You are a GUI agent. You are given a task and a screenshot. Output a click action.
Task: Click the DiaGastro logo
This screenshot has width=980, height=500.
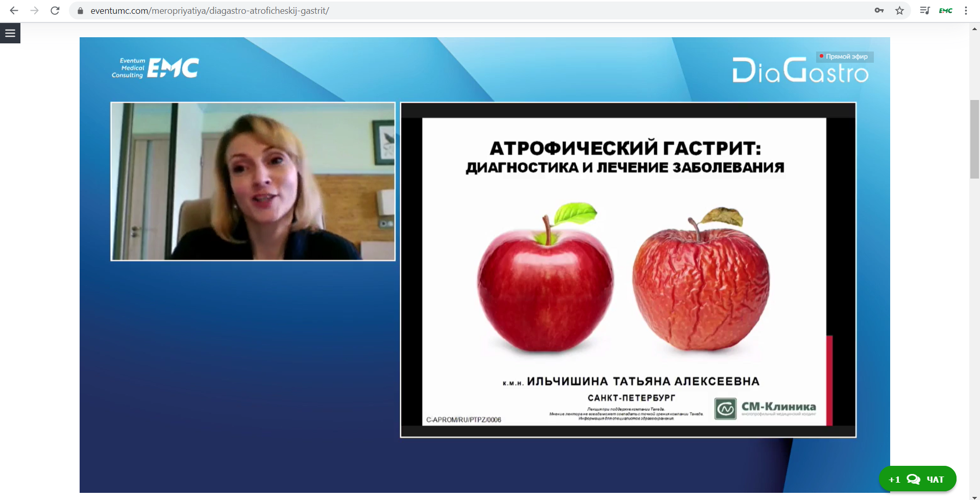(799, 71)
